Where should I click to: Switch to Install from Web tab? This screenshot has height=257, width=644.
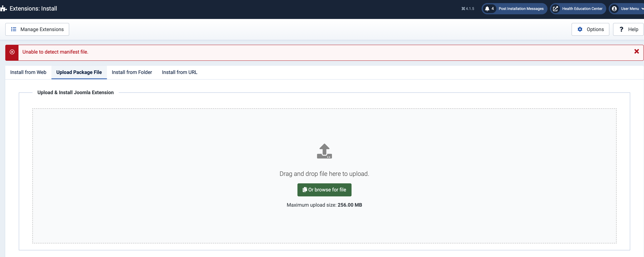28,72
